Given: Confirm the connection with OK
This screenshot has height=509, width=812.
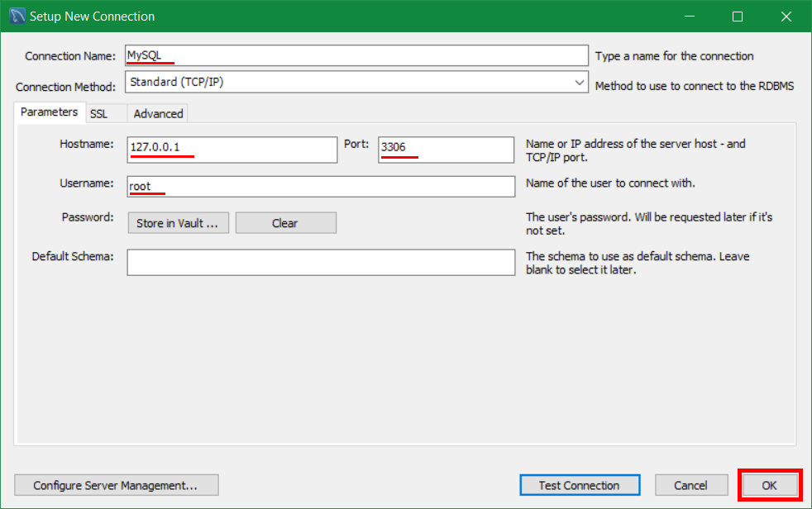Looking at the screenshot, I should click(770, 485).
